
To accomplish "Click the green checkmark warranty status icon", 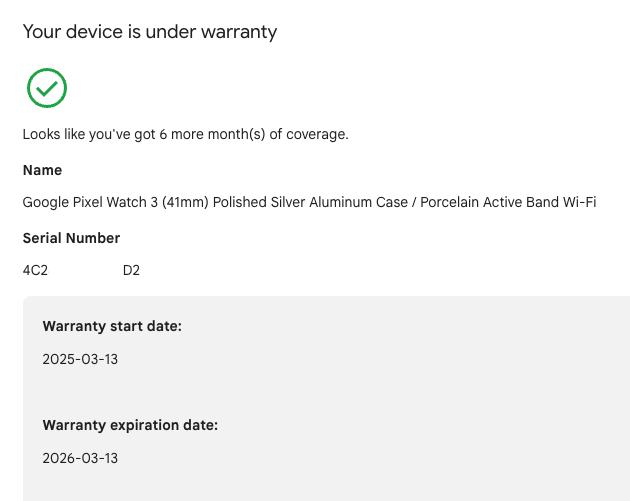I will (47, 88).
